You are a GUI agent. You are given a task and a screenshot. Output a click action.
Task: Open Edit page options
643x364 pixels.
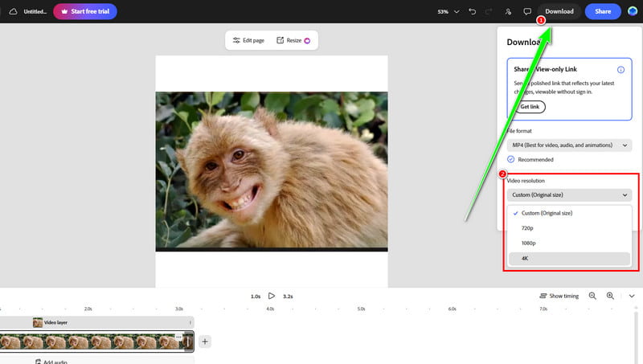tap(248, 40)
